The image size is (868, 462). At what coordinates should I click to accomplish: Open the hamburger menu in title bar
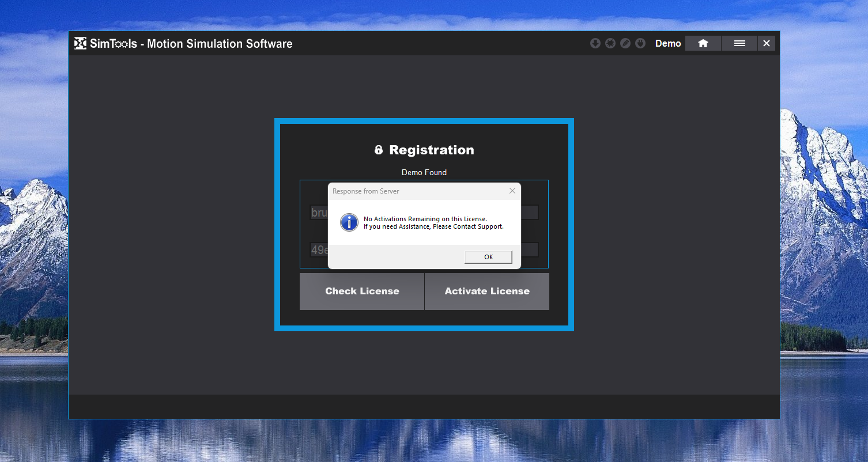tap(739, 43)
